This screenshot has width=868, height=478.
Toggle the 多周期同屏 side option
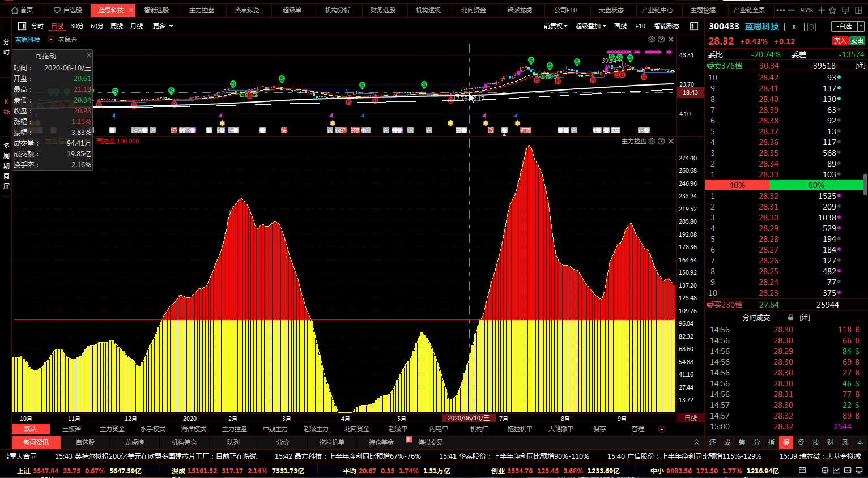pyautogui.click(x=6, y=165)
